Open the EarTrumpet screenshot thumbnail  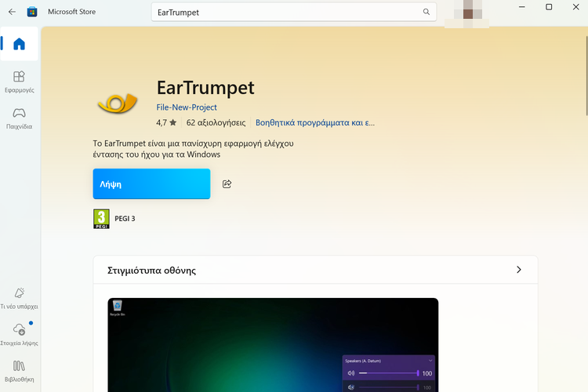coord(273,345)
